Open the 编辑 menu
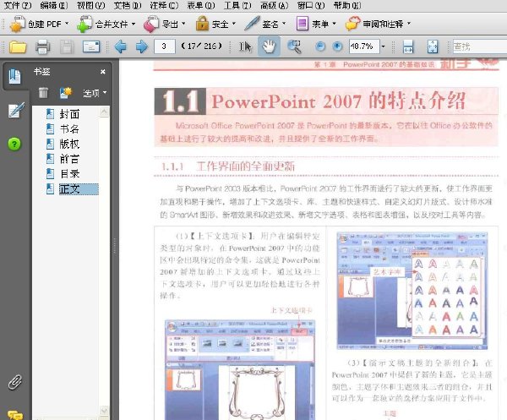Image resolution: width=507 pixels, height=420 pixels. [x=54, y=5]
